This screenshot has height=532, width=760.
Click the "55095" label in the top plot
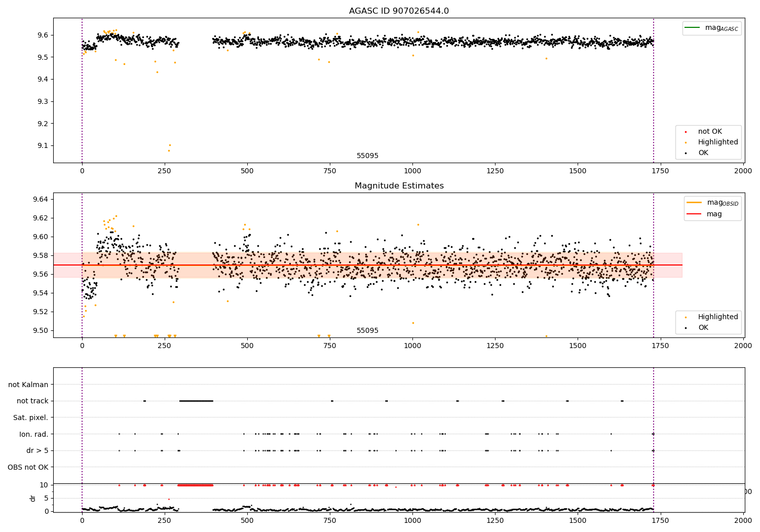(x=367, y=156)
